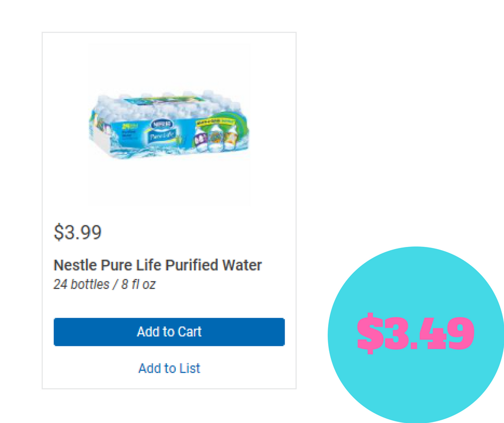Click the pink $3.49 sale price
This screenshot has height=423, width=504.
[416, 333]
